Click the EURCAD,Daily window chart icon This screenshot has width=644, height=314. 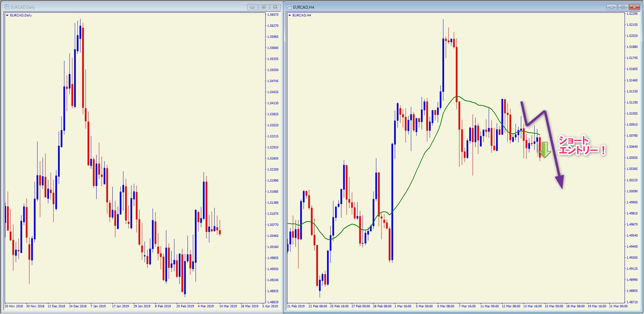(7, 7)
